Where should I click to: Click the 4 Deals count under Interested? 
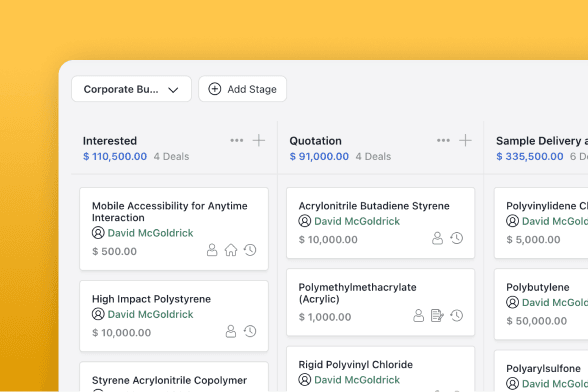click(171, 156)
